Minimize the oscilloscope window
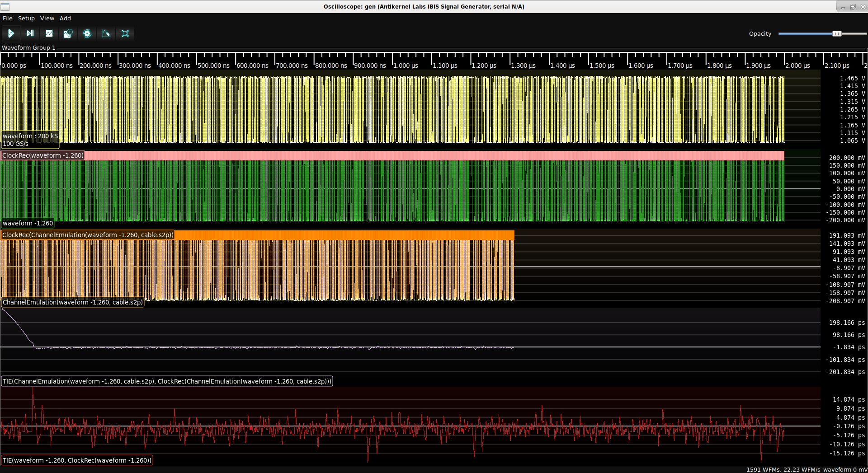The width and height of the screenshot is (868, 473). (x=843, y=7)
